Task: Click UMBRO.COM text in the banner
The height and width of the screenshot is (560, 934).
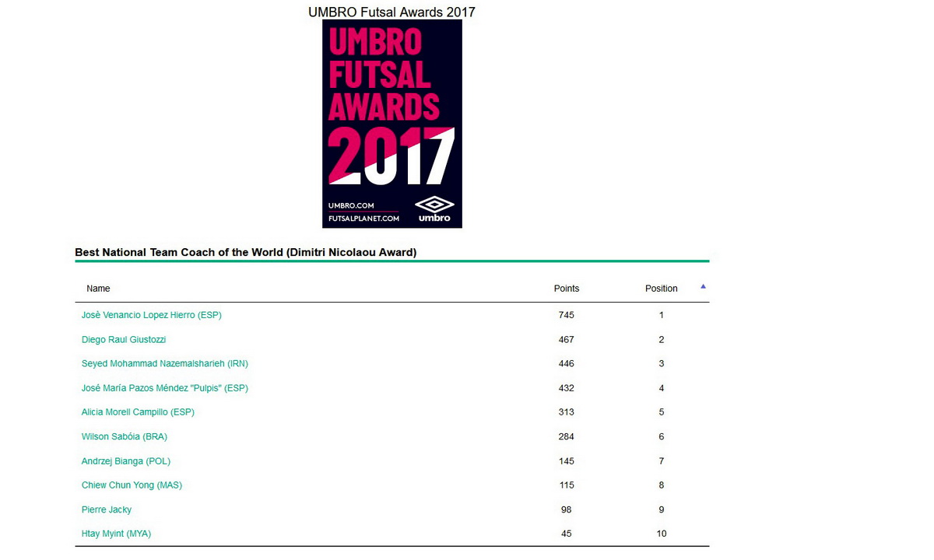Action: click(x=351, y=205)
